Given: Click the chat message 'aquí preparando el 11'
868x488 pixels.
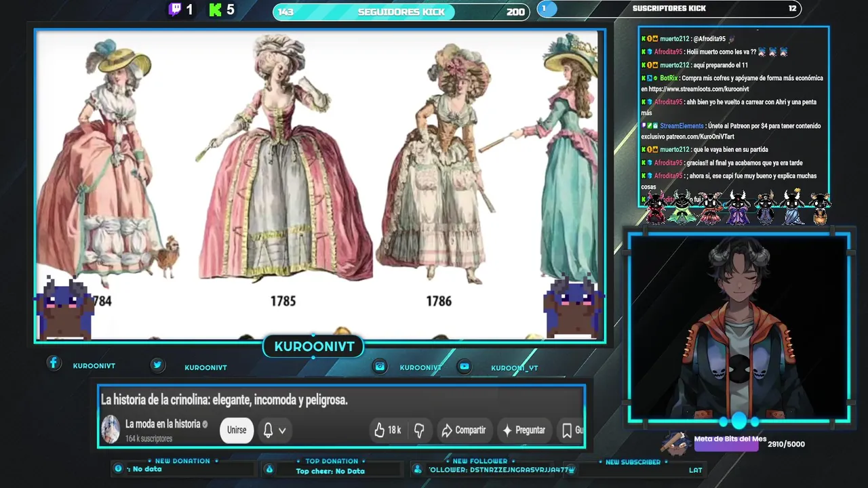Looking at the screenshot, I should (x=721, y=65).
